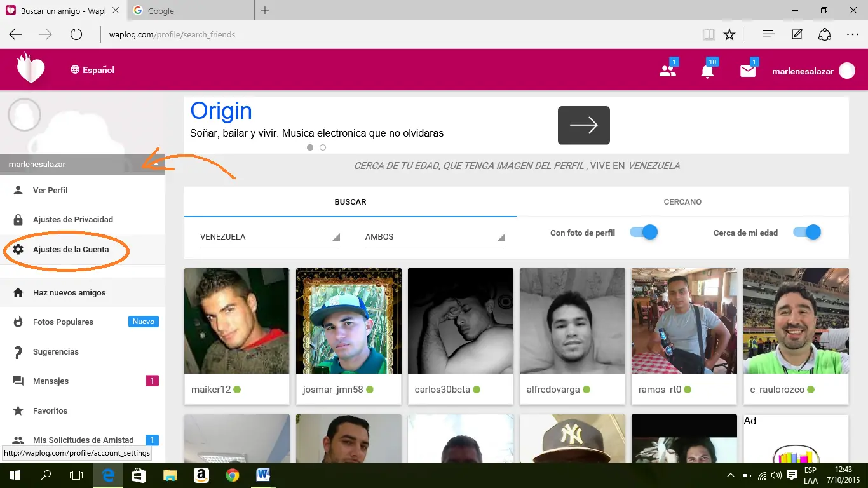Switch to the Google browser tab
This screenshot has width=868, height=488.
pyautogui.click(x=191, y=11)
